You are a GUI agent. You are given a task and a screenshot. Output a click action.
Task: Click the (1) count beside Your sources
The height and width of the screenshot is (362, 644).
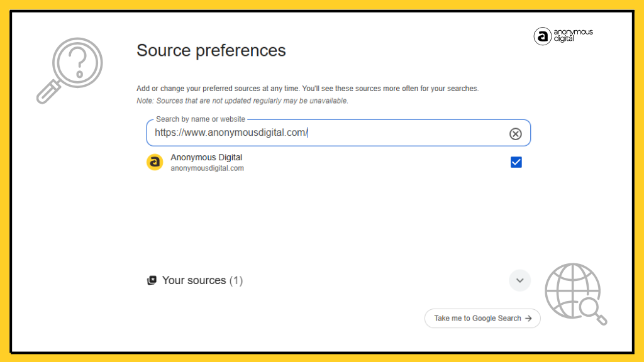236,280
